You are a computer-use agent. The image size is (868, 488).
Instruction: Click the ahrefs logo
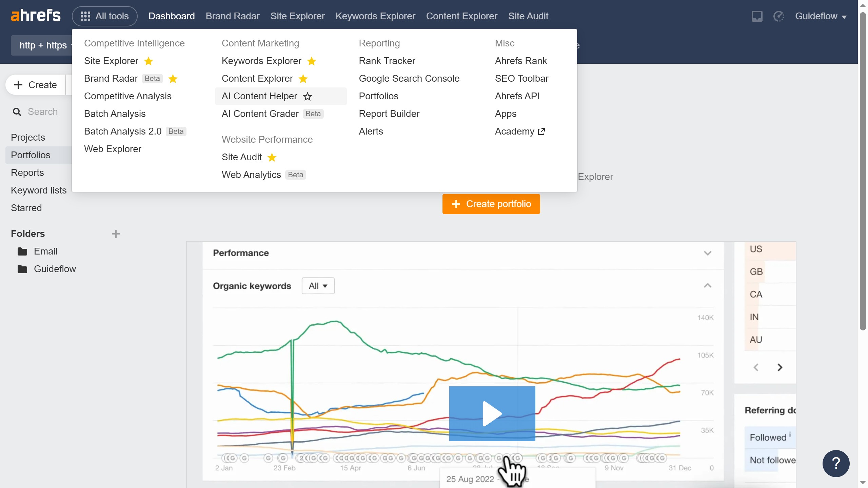pyautogui.click(x=36, y=16)
